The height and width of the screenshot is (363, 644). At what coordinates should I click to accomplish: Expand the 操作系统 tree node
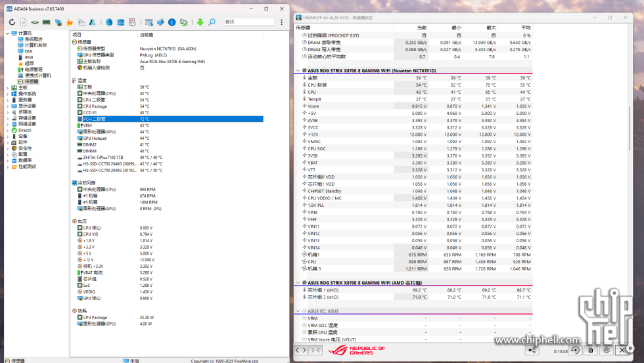click(7, 94)
